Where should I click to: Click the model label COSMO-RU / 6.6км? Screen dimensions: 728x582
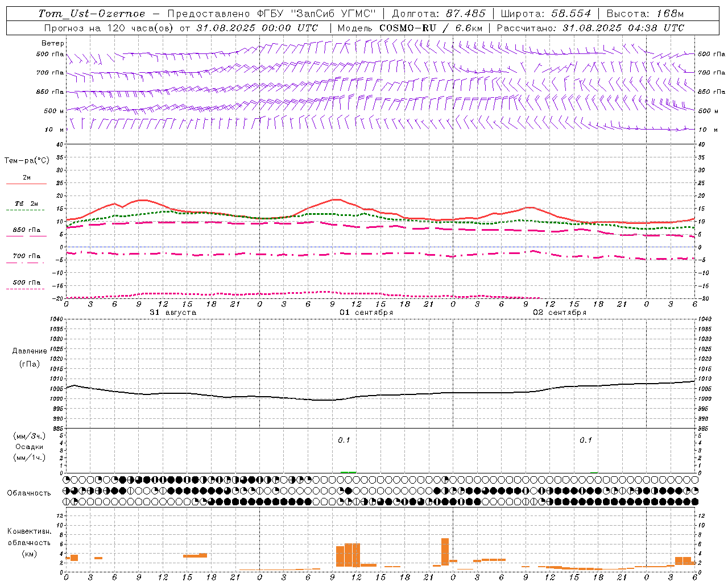(x=432, y=28)
